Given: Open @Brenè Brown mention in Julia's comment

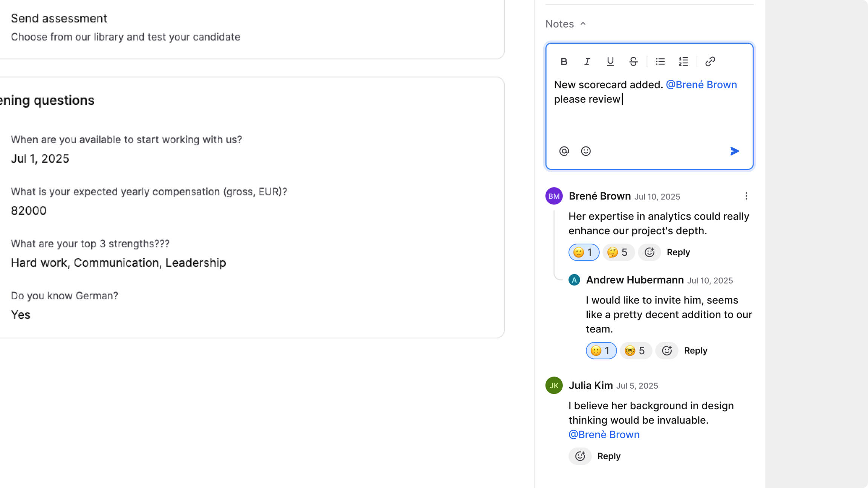Looking at the screenshot, I should coord(604,435).
